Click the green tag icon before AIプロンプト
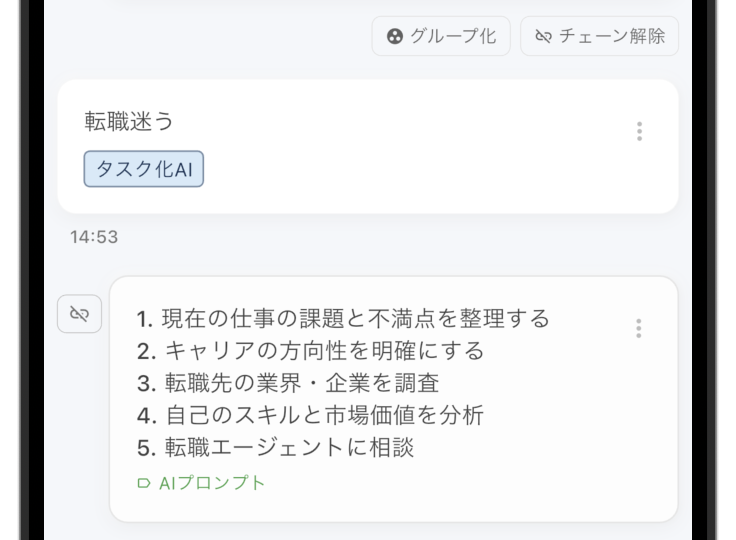This screenshot has width=736, height=540. click(x=144, y=483)
